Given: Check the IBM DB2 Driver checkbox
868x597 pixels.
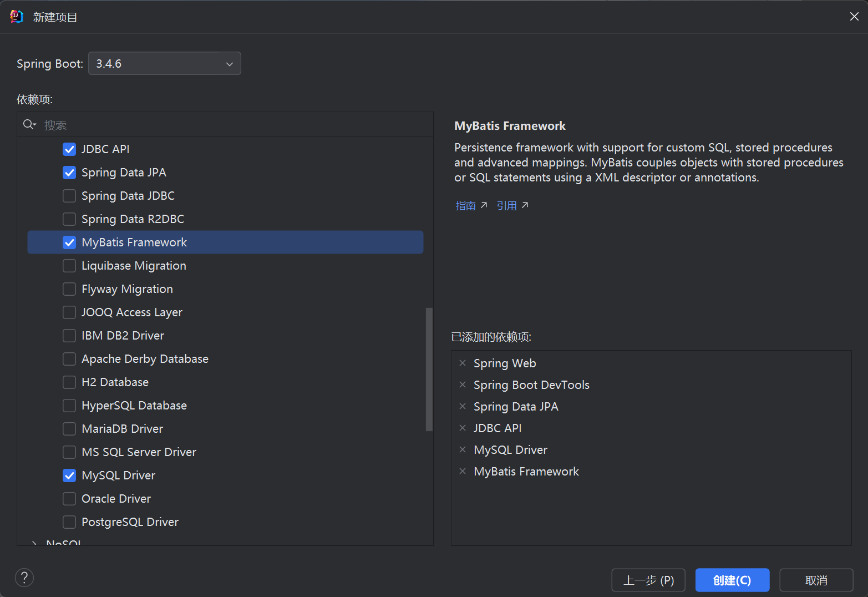Looking at the screenshot, I should (x=69, y=336).
